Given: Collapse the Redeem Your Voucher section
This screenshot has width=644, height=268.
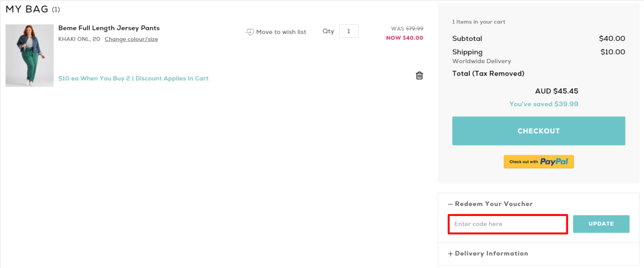Looking at the screenshot, I should pyautogui.click(x=490, y=204).
